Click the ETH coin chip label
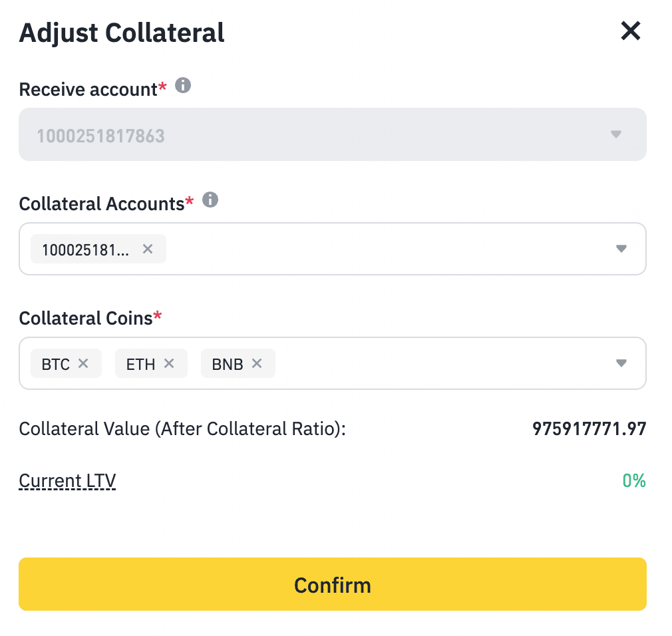Viewport: 672px width, 636px height. pos(140,364)
